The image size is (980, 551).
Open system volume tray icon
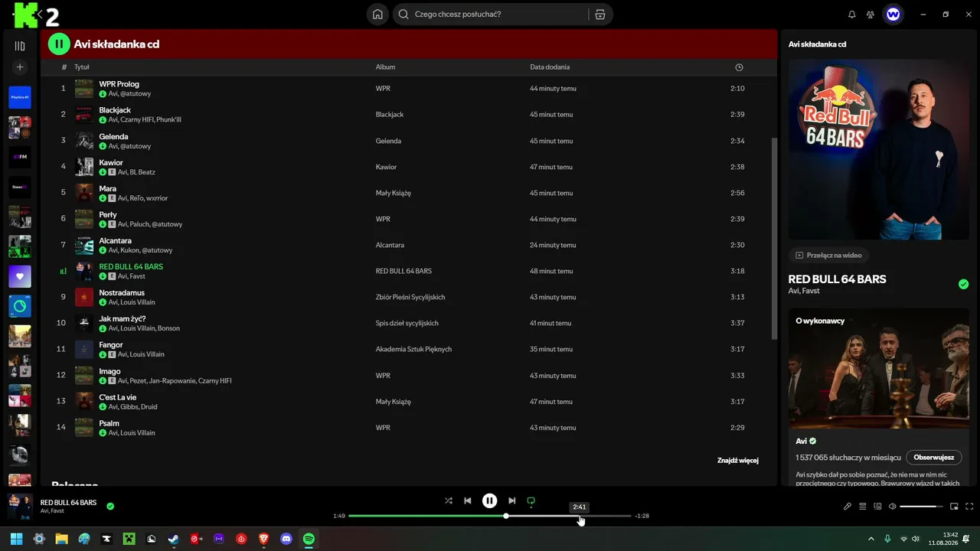click(x=915, y=539)
